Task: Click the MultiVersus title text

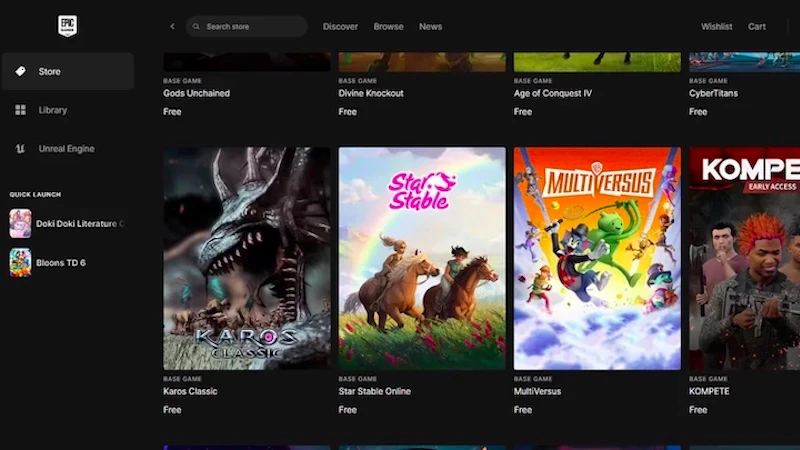Action: [537, 391]
